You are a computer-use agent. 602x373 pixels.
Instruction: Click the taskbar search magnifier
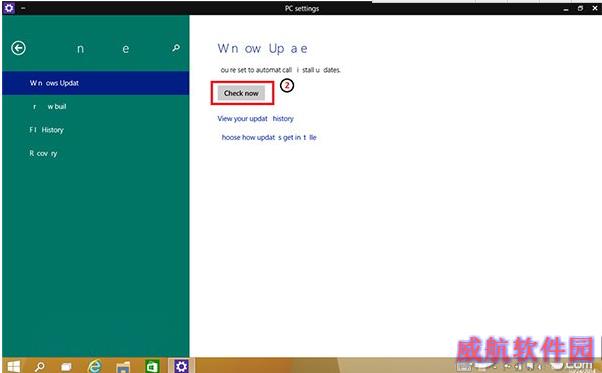(40, 366)
